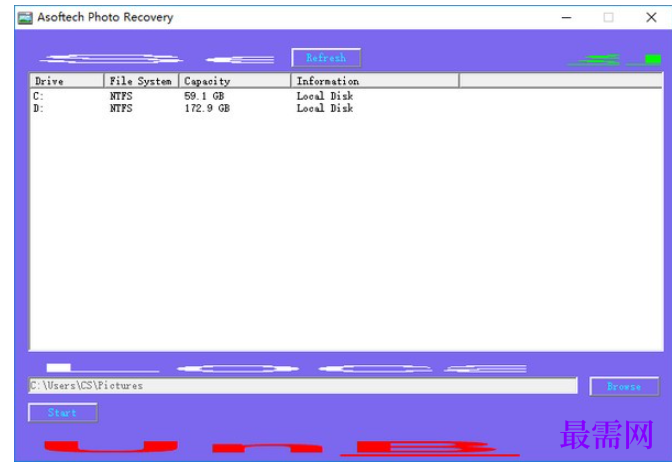Click the Start button
The height and width of the screenshot is (466, 672).
pyautogui.click(x=63, y=412)
